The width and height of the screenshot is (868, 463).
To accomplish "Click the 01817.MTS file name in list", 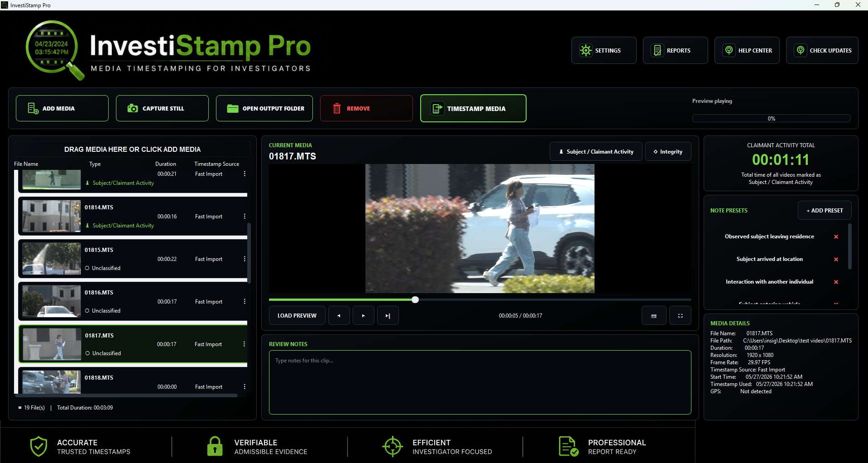I will (x=100, y=336).
